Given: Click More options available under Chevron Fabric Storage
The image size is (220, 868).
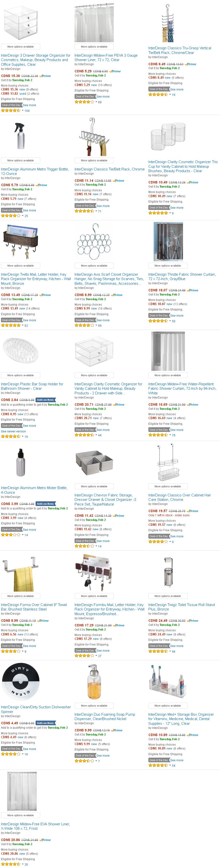Looking at the screenshot, I should tap(94, 486).
